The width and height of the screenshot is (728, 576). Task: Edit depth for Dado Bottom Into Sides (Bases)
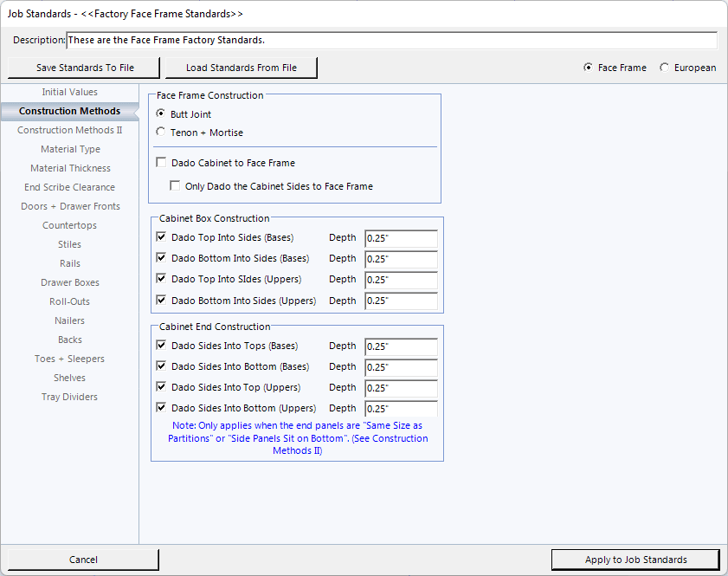tap(400, 259)
